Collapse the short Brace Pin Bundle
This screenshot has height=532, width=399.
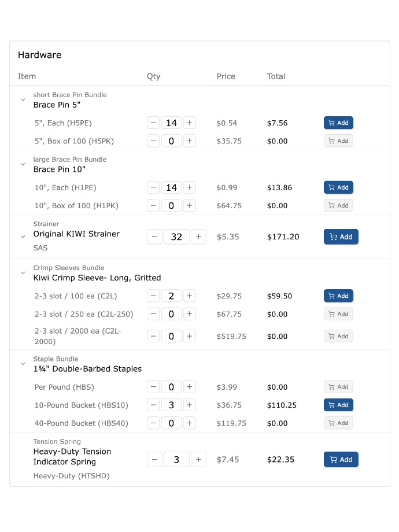click(23, 99)
